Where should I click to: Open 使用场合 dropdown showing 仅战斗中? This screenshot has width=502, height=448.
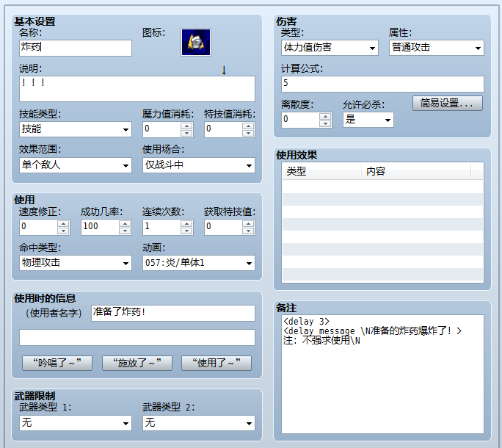pyautogui.click(x=199, y=165)
